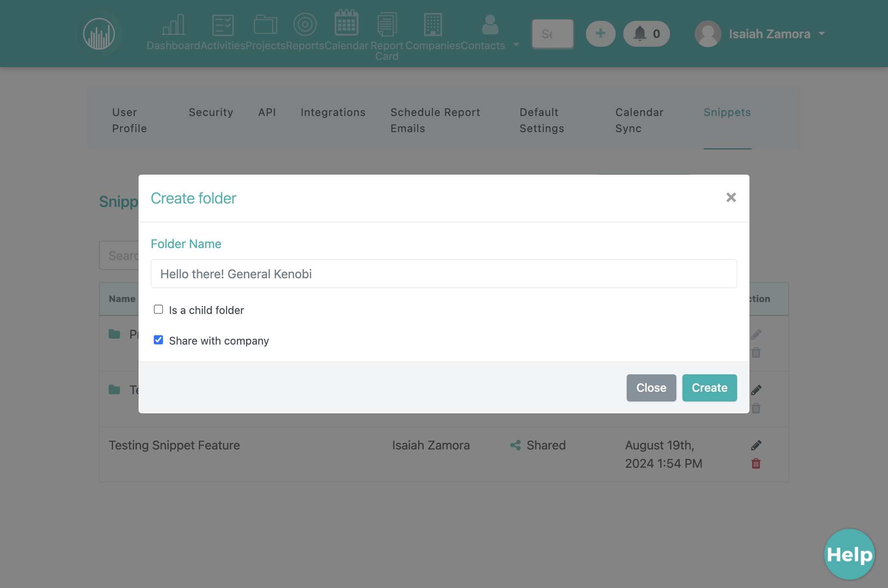The image size is (888, 588).
Task: Click the Create button
Action: coord(710,388)
